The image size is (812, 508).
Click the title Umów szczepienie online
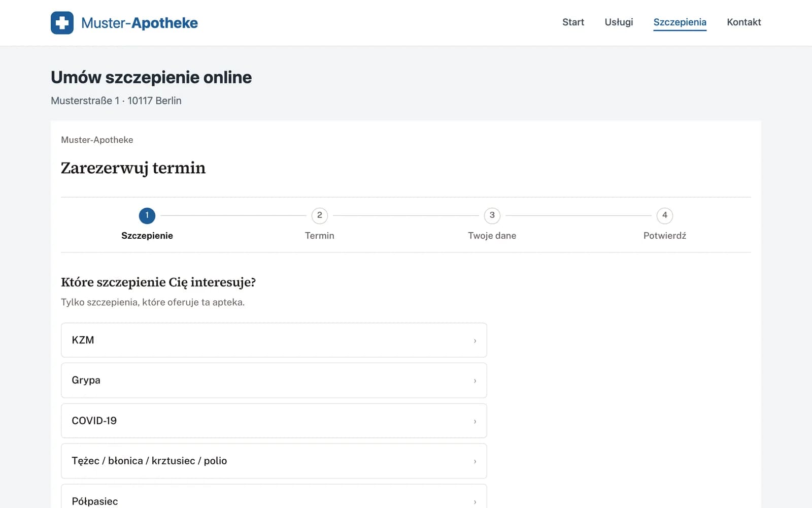(151, 77)
